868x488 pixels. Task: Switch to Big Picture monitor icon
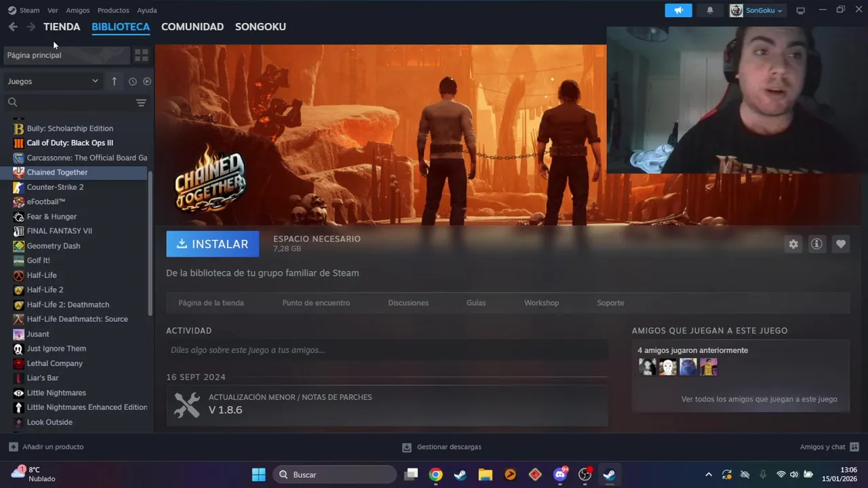click(x=800, y=10)
